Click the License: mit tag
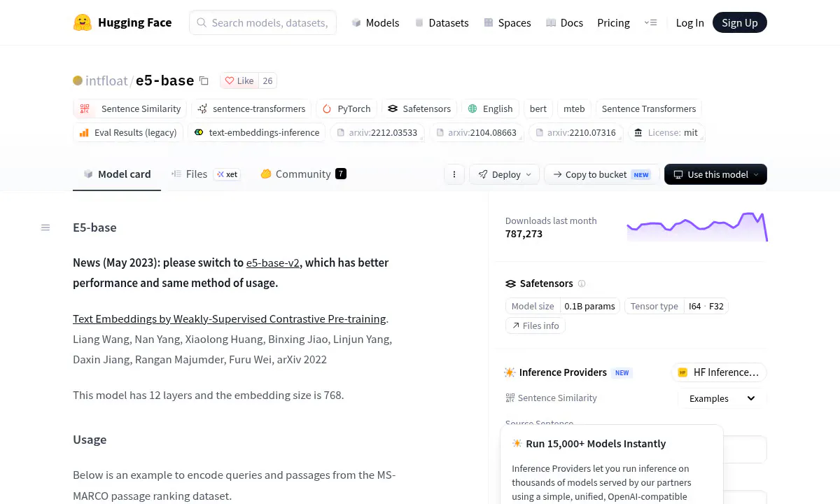Image resolution: width=840 pixels, height=504 pixels. (x=666, y=132)
